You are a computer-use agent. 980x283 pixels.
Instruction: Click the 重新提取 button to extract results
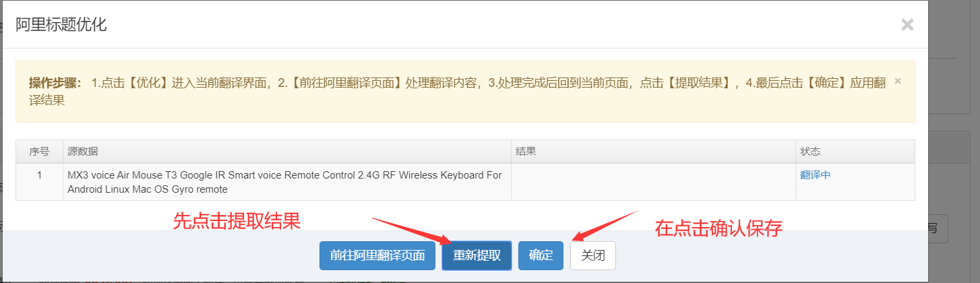coord(477,255)
